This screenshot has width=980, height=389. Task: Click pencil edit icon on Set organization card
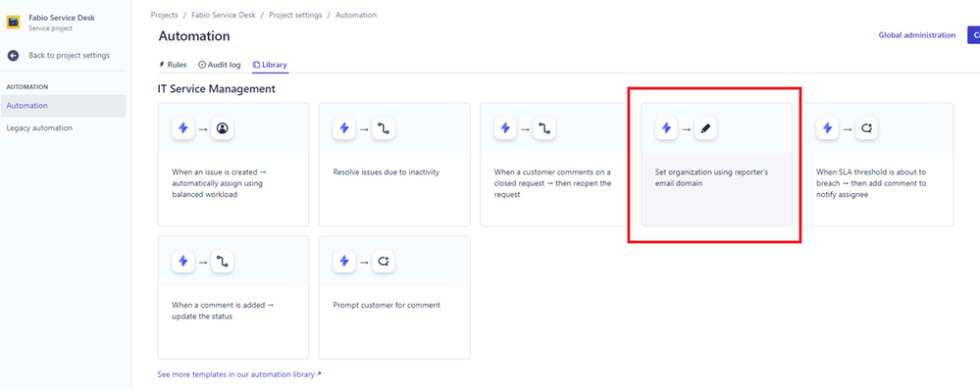click(705, 128)
